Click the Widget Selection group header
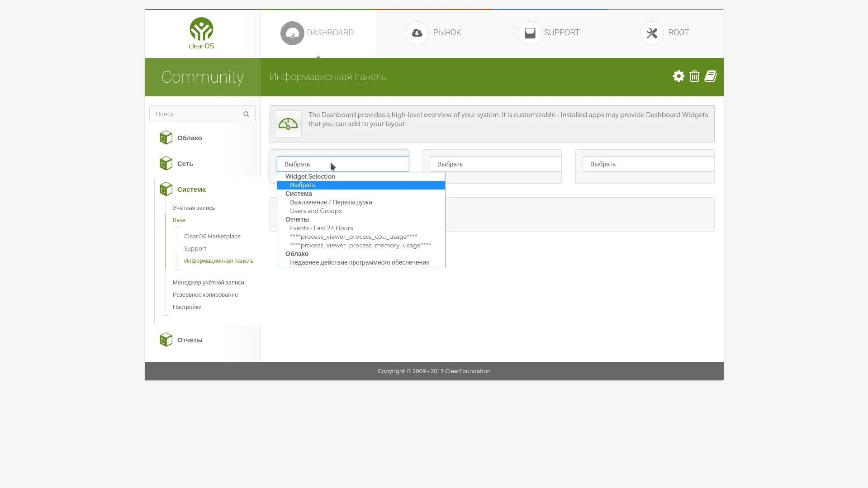 [310, 176]
